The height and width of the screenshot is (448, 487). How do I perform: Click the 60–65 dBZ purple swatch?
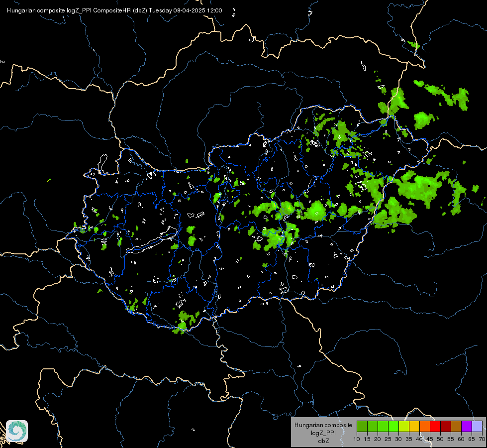pos(467,426)
